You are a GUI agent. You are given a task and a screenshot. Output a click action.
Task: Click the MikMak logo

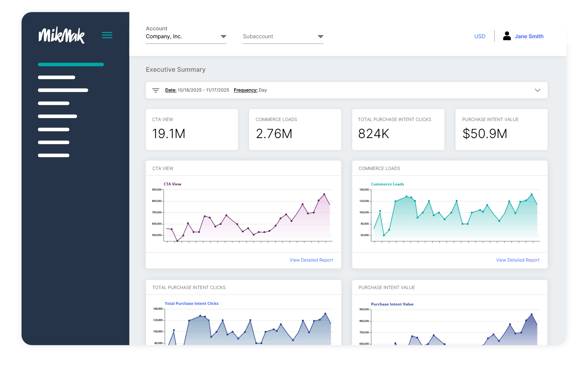(x=61, y=35)
